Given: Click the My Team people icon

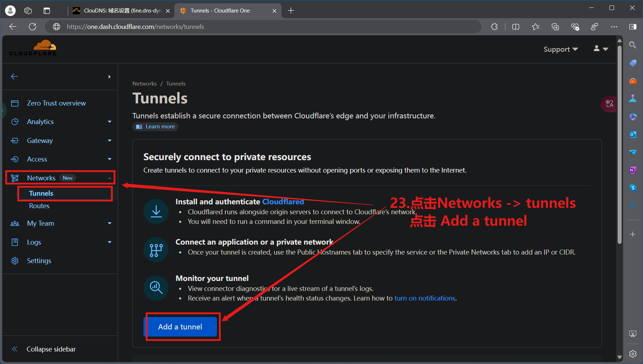Looking at the screenshot, I should 15,224.
